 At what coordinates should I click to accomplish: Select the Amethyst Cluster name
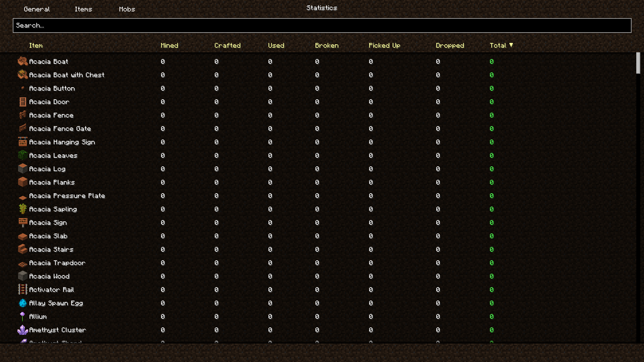[x=57, y=330]
